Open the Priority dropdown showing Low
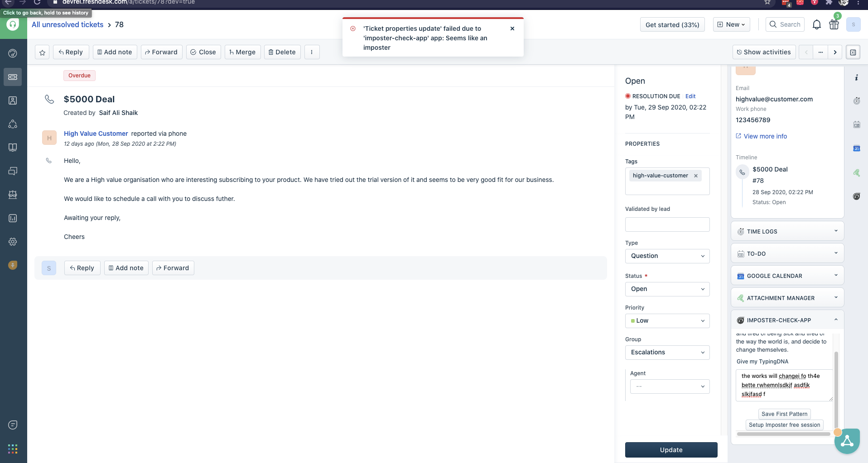 (667, 321)
